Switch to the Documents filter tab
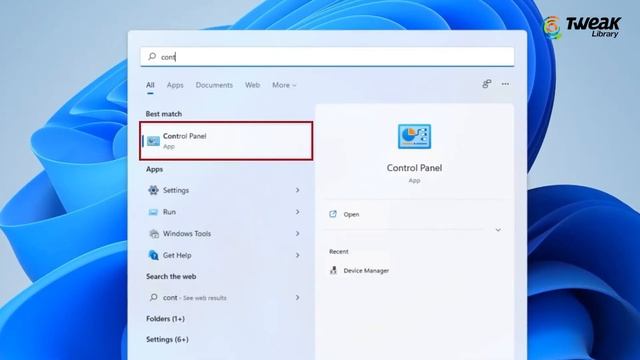The height and width of the screenshot is (360, 640). [x=214, y=85]
